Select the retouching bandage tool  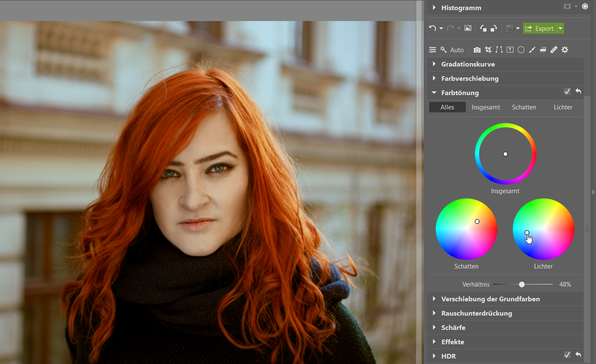click(x=554, y=50)
